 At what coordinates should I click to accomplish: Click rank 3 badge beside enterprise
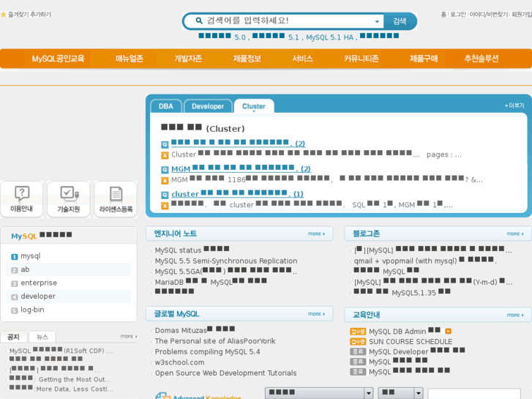[14, 283]
